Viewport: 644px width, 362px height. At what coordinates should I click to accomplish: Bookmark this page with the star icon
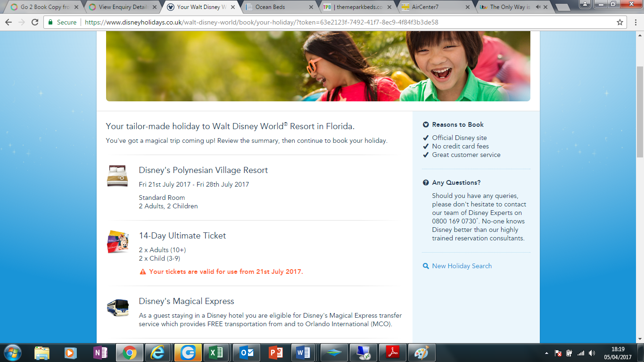620,22
